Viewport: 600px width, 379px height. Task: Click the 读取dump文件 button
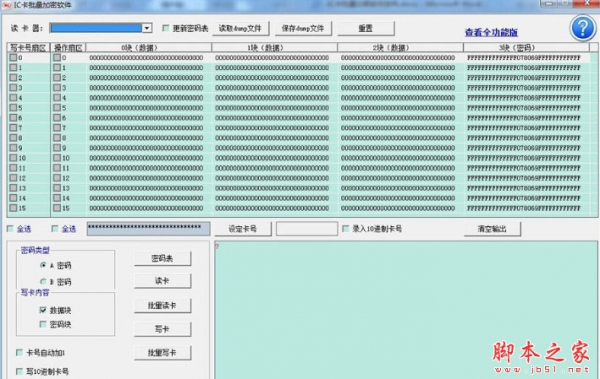240,28
